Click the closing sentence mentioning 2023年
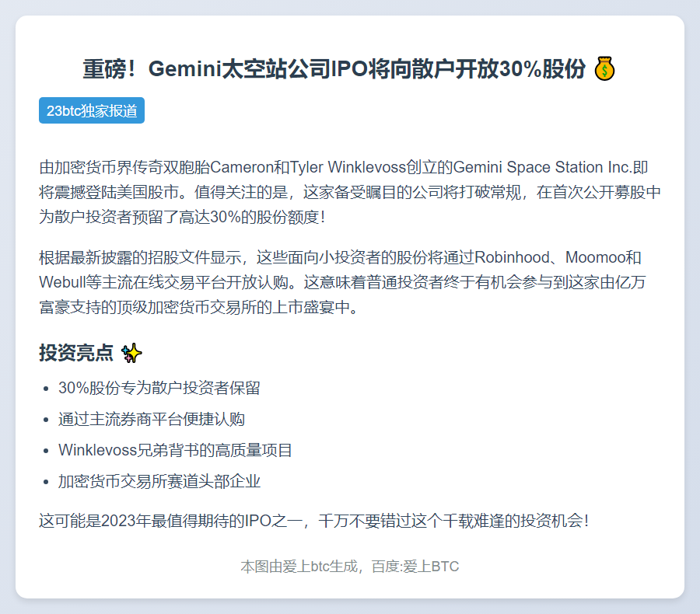The image size is (700, 614). 313,520
